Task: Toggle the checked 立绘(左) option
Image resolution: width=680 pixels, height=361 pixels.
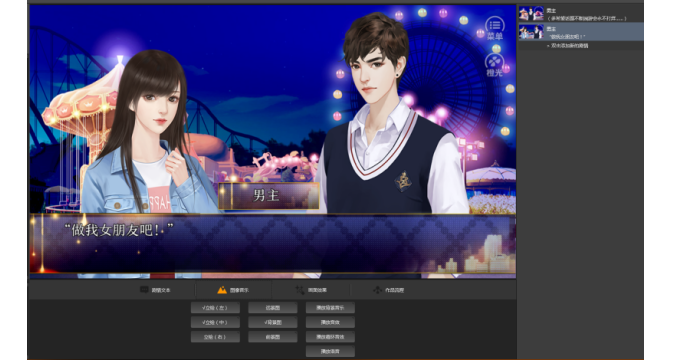Action: [215, 308]
